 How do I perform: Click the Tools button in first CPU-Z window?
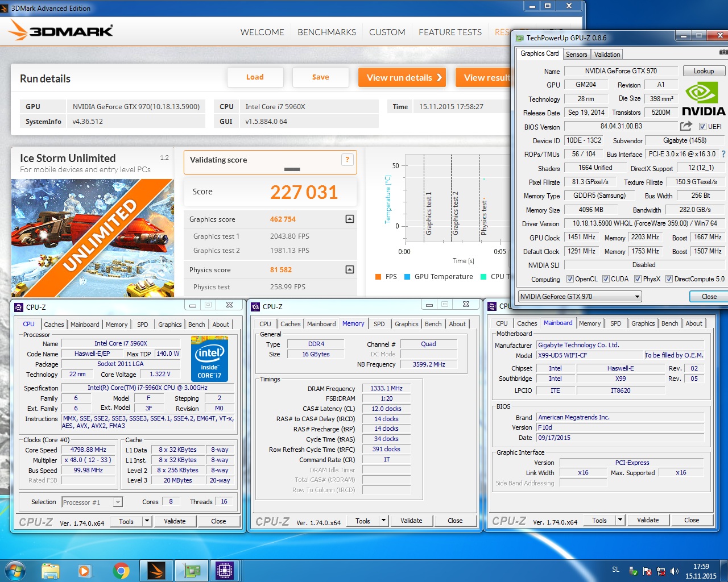(126, 521)
